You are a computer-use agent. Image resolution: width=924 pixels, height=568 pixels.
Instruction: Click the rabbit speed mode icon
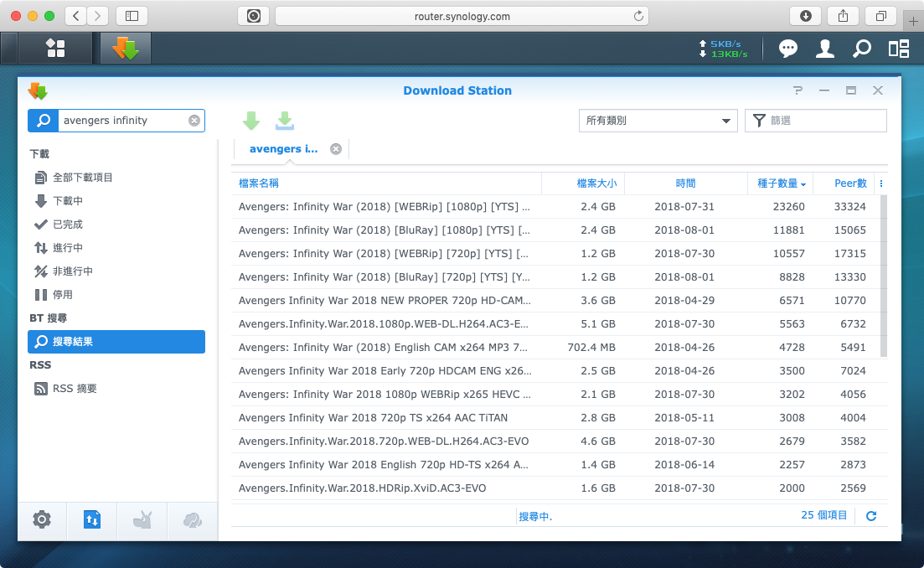[x=142, y=519]
